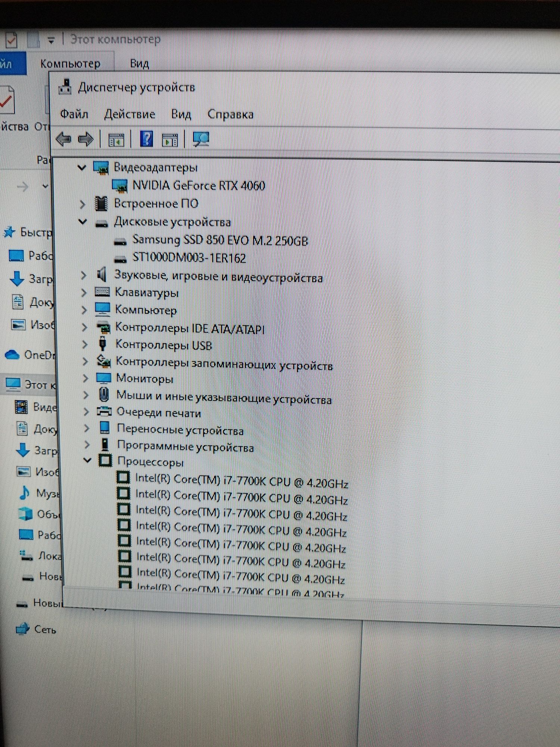
Task: Switch to Вид tab in Explorer ribbon
Action: (139, 63)
